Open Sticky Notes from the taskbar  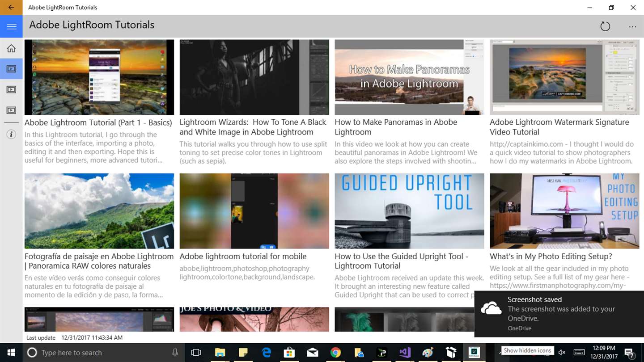(x=243, y=353)
